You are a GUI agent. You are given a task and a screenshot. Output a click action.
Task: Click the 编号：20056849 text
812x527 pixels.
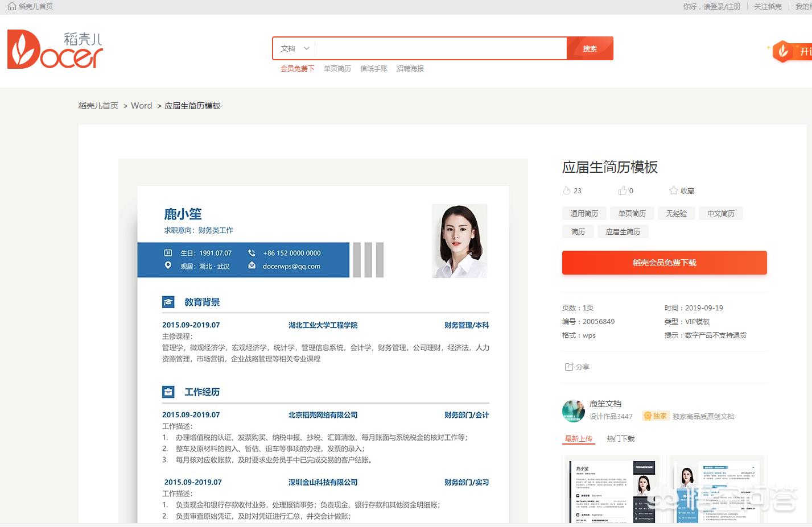588,321
